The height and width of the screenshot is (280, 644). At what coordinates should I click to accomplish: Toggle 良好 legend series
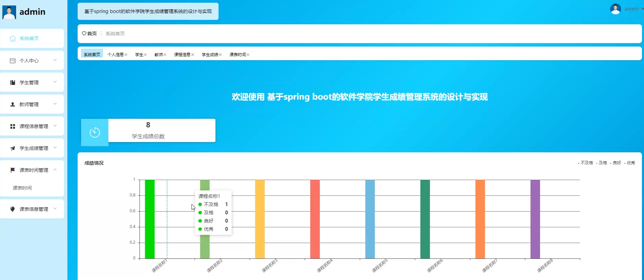coord(616,163)
